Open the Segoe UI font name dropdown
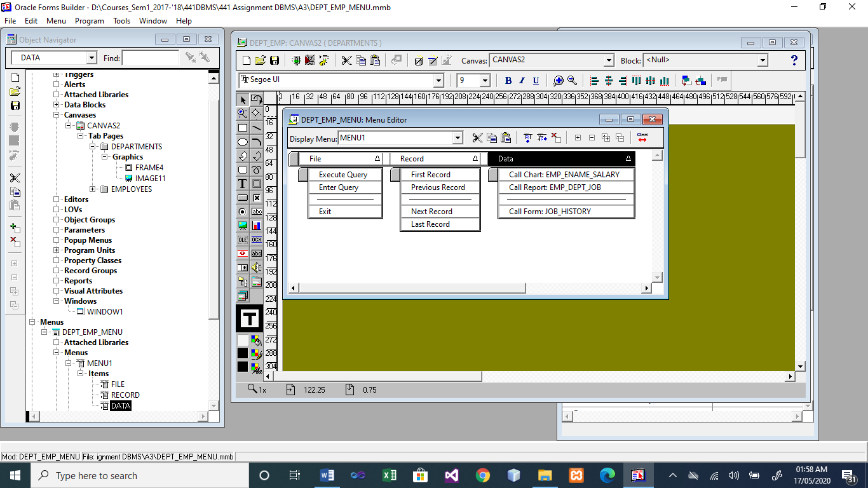Screen dimensions: 868x488 [x=438, y=81]
